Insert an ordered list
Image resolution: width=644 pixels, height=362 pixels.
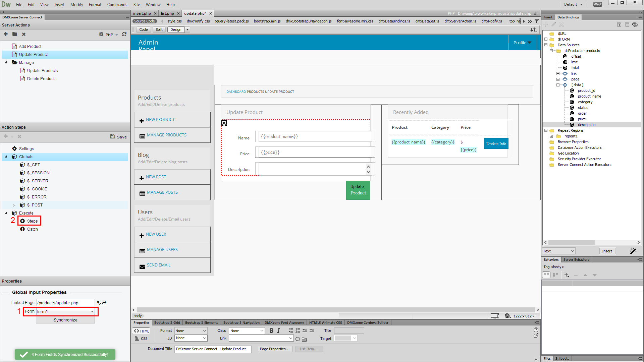tap(298, 330)
